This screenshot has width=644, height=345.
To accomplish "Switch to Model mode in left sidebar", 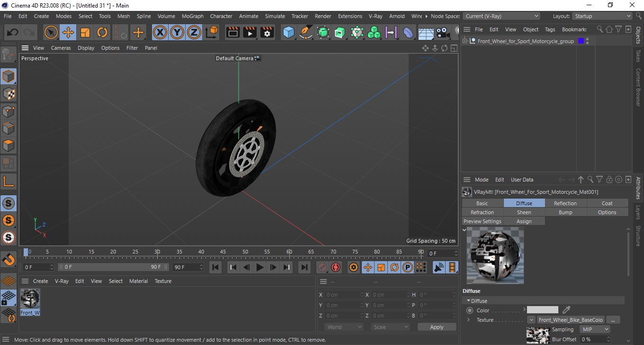I will [x=9, y=76].
